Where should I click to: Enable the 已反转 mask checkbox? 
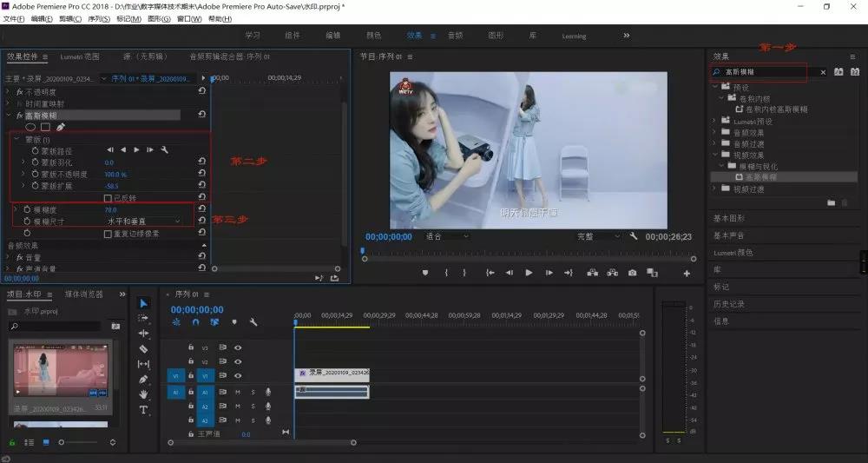click(x=108, y=198)
